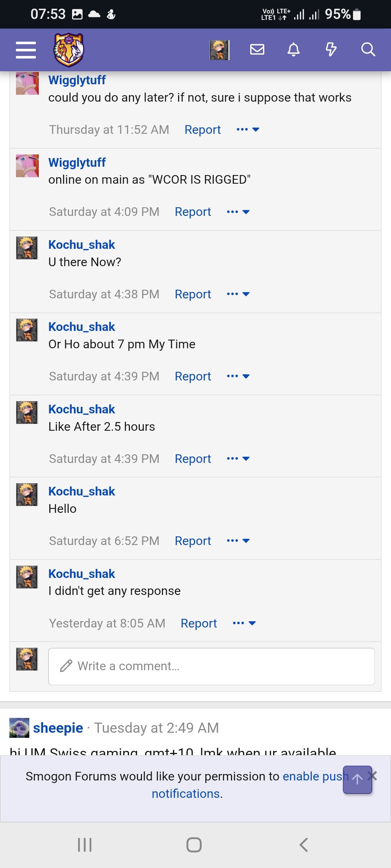Image resolution: width=391 pixels, height=868 pixels.
Task: Open the hamburger navigation menu
Action: pos(26,50)
